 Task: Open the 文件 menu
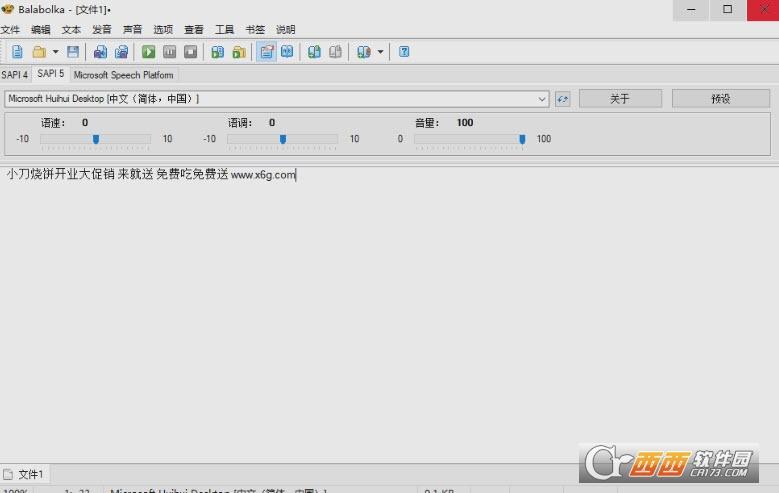point(10,30)
